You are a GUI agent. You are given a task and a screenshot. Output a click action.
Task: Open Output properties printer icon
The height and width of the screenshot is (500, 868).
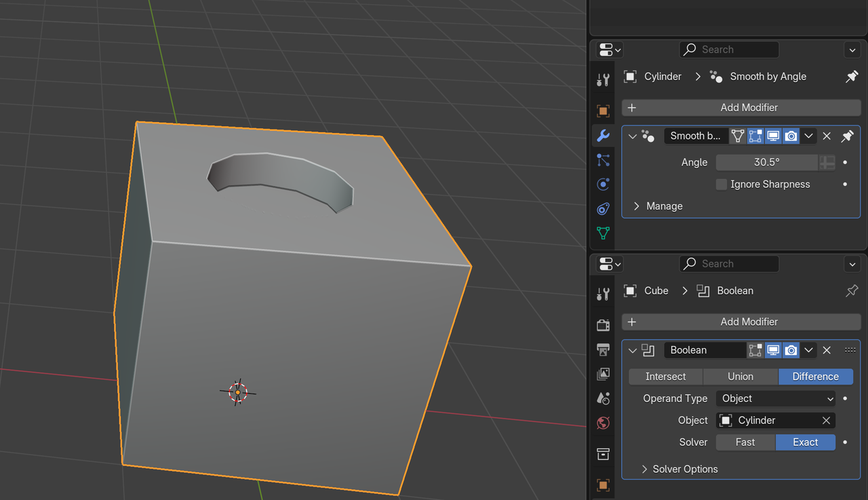[603, 349]
